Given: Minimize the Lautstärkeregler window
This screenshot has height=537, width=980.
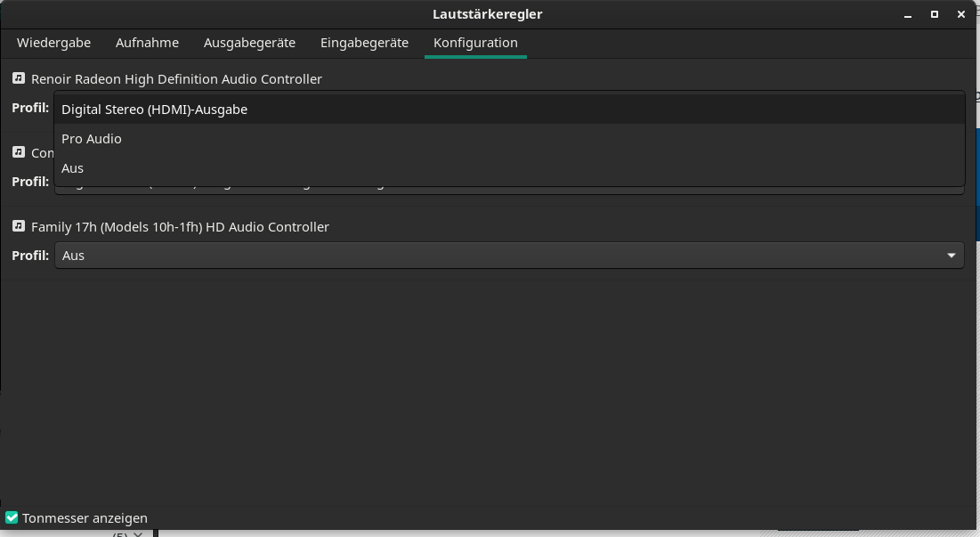Looking at the screenshot, I should [908, 14].
